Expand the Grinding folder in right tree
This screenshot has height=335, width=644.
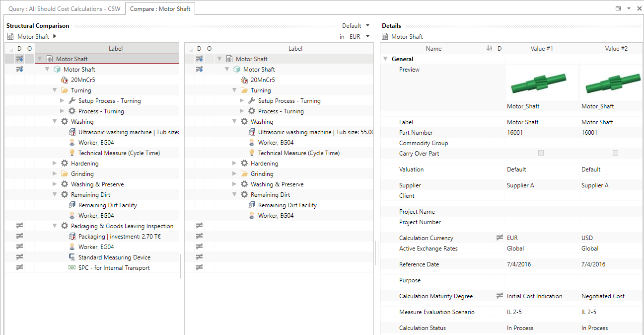[235, 174]
